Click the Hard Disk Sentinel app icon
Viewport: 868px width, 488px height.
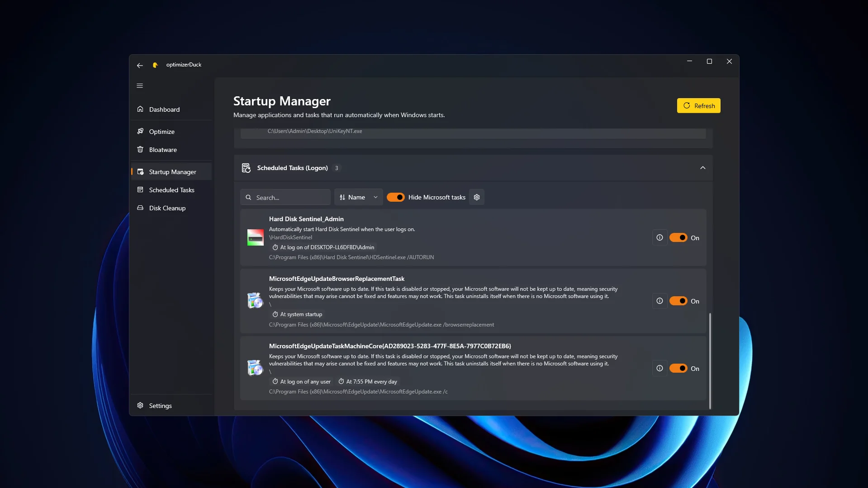(255, 237)
